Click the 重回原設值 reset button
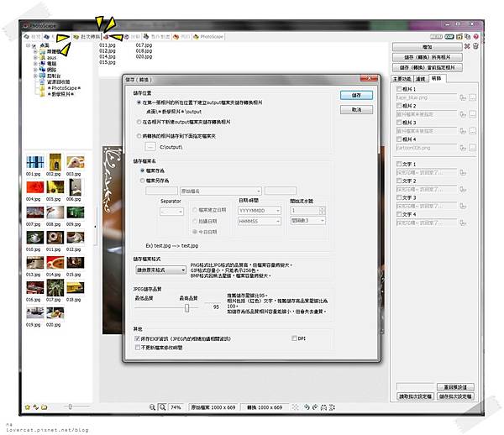Image resolution: width=504 pixels, height=435 pixels. pyautogui.click(x=455, y=387)
